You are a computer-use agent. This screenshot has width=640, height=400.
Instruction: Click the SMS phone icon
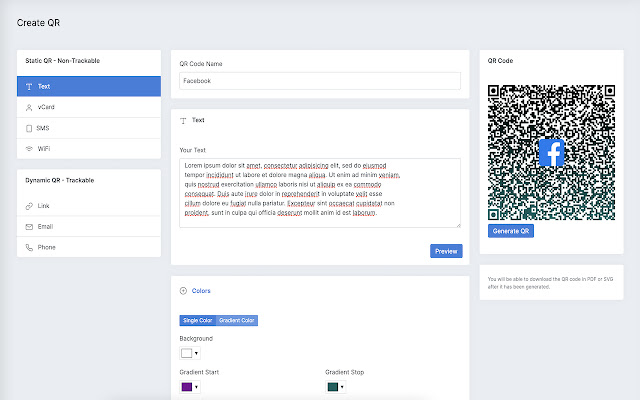(29, 128)
